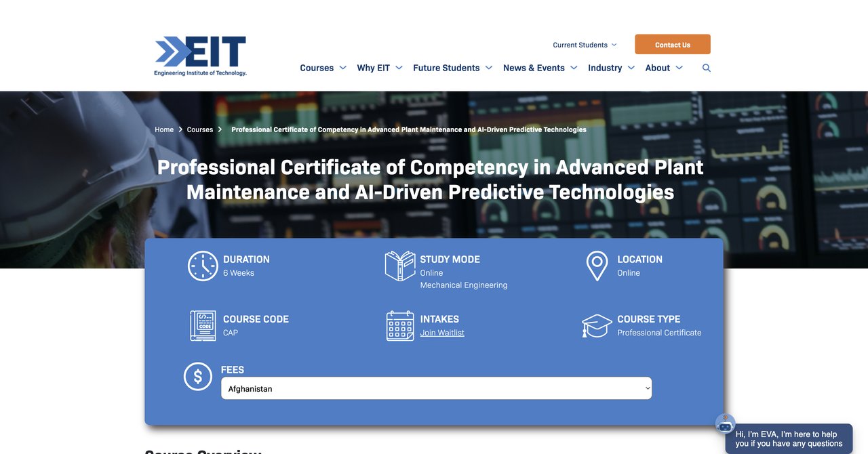Click the 'Mechanical Engineering' text
Image resolution: width=868 pixels, height=454 pixels.
click(464, 285)
